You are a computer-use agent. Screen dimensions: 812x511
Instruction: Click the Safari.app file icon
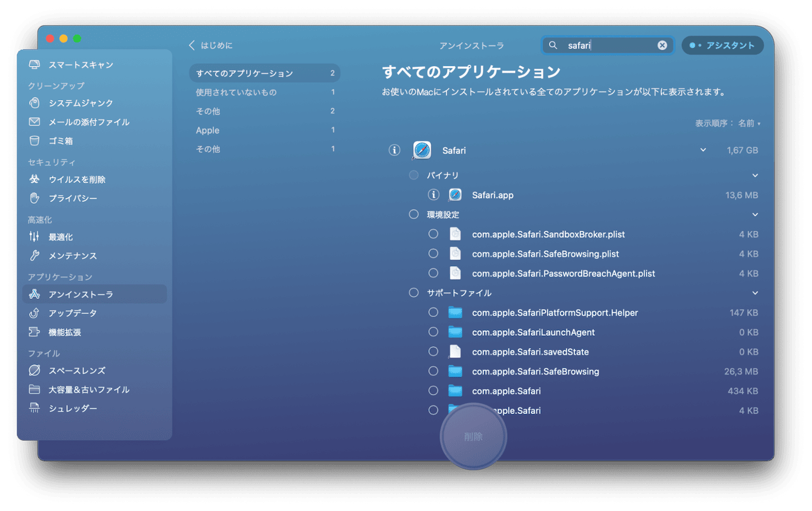(x=455, y=195)
